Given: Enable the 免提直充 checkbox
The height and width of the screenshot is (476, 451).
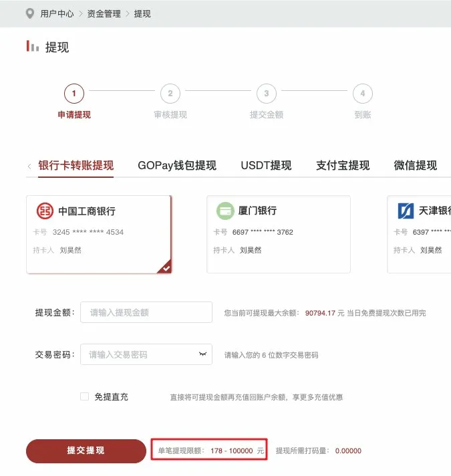Looking at the screenshot, I should click(84, 396).
